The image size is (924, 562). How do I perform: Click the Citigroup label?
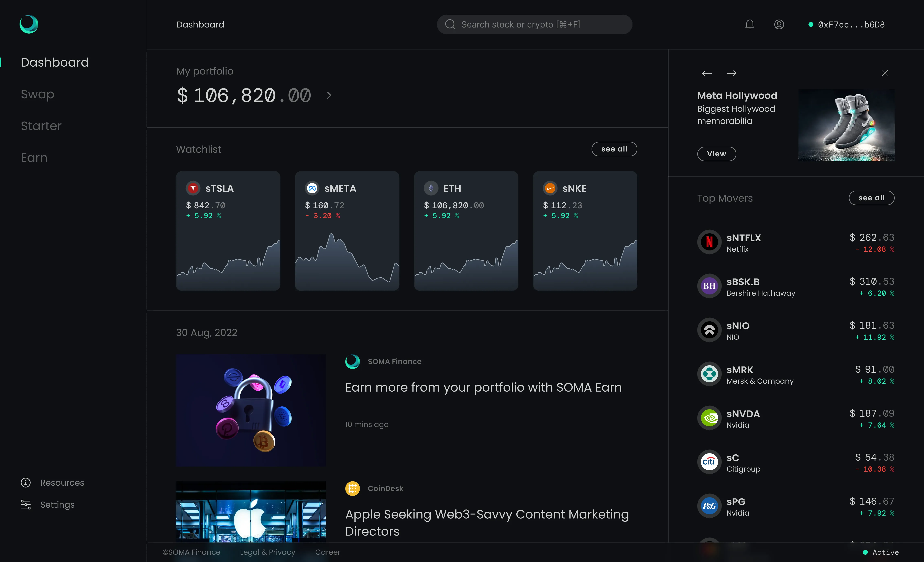(x=743, y=469)
